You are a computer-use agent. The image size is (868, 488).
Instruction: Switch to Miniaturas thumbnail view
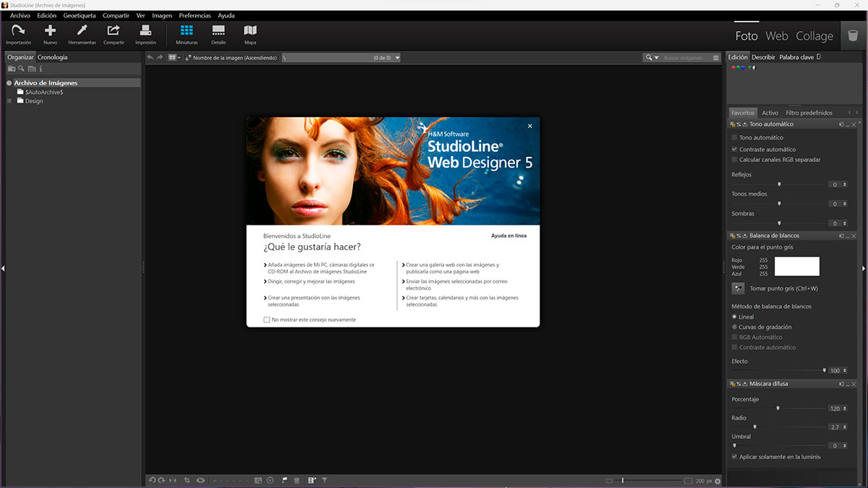tap(187, 34)
